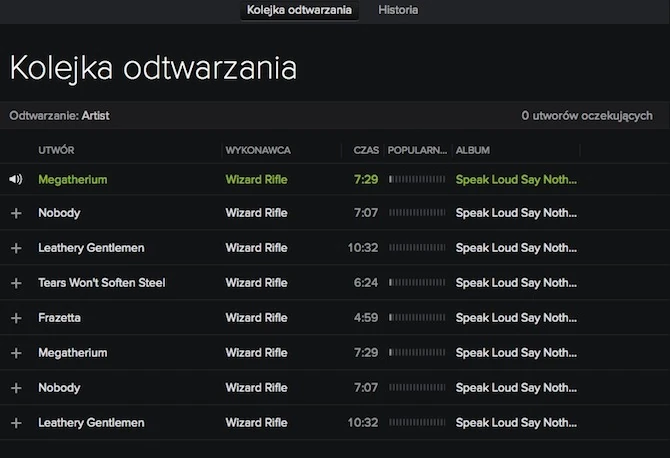Click the popularity bar on the Frazetta row

(417, 318)
